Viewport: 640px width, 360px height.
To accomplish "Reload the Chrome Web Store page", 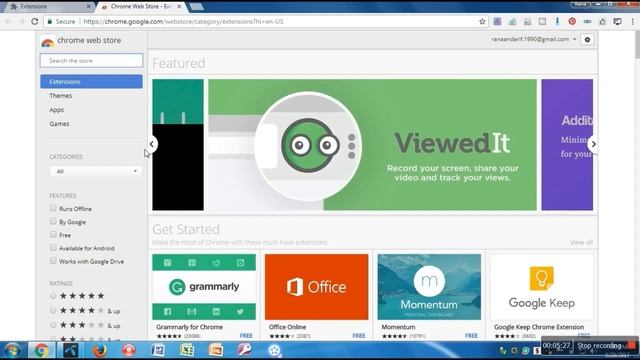I will tap(35, 22).
